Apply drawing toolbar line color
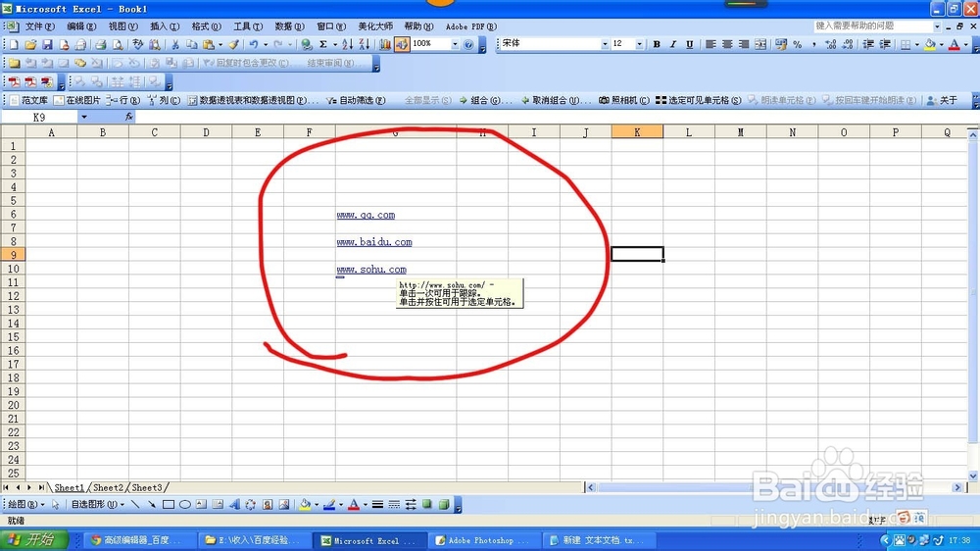This screenshot has height=551, width=980. (329, 505)
